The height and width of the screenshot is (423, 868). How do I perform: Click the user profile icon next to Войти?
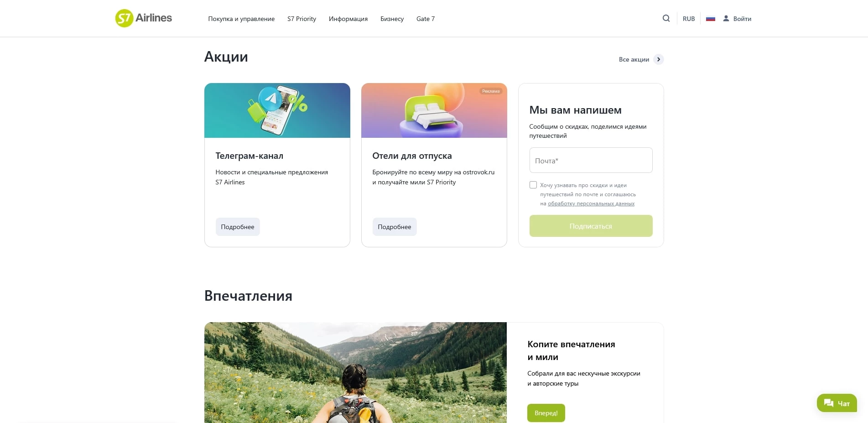[x=726, y=18]
